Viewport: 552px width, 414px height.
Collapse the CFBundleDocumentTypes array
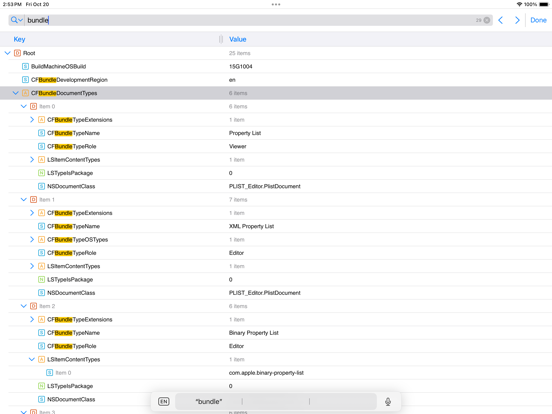pyautogui.click(x=15, y=93)
